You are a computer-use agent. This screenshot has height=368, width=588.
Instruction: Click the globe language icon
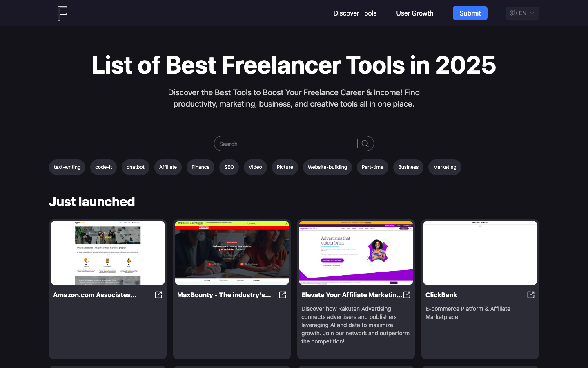coord(513,13)
